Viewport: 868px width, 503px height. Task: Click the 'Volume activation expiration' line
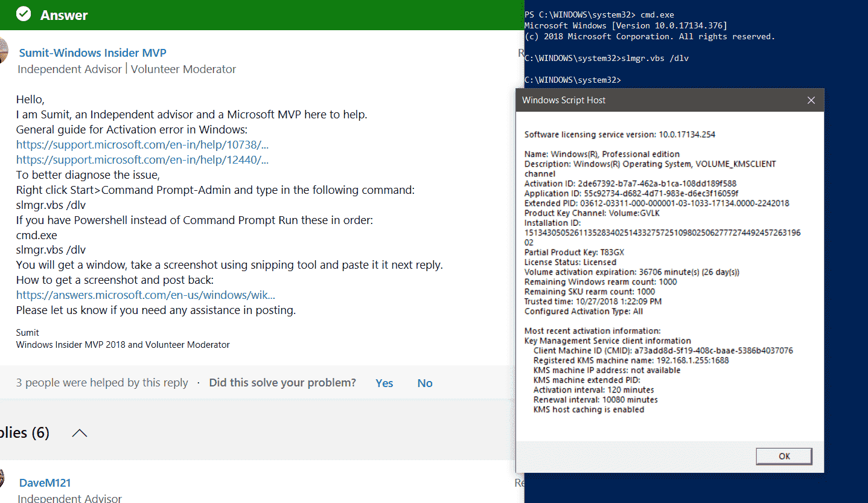pyautogui.click(x=632, y=272)
